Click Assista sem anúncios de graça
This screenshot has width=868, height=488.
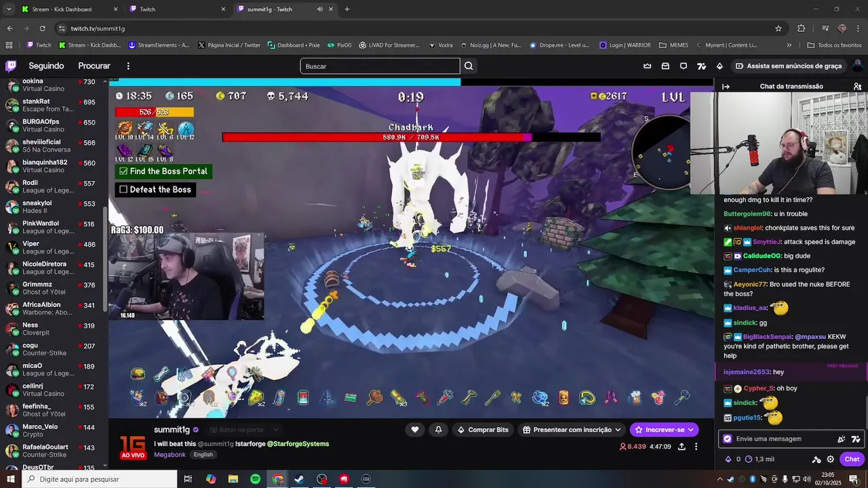tap(789, 66)
